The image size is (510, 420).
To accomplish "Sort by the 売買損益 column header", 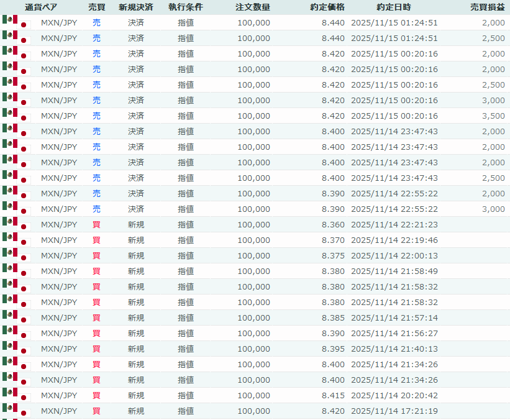I will pyautogui.click(x=487, y=7).
